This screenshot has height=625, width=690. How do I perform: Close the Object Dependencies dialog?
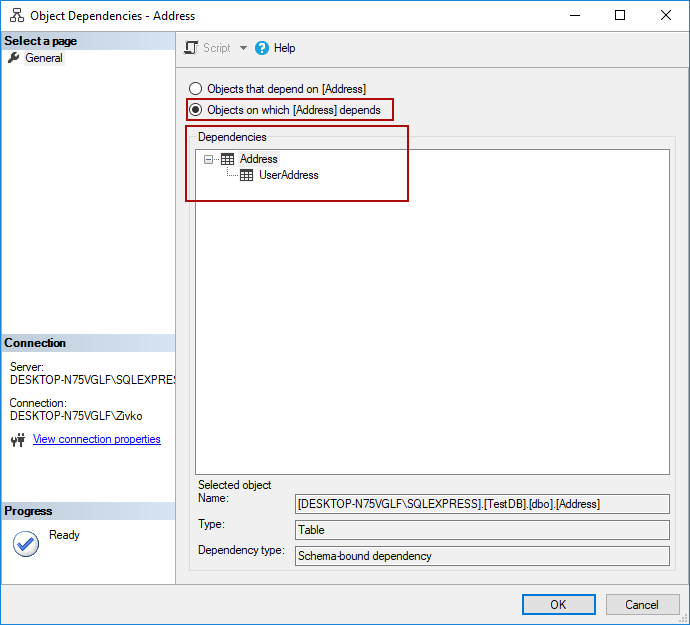click(x=666, y=15)
